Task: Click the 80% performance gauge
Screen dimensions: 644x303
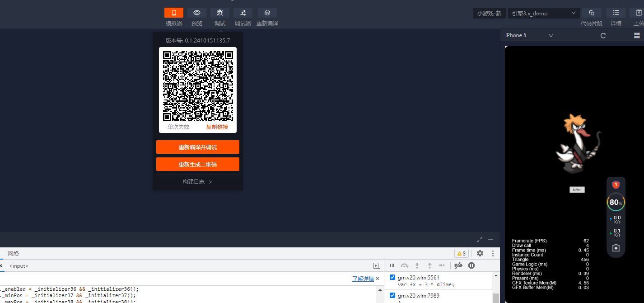Action: (616, 202)
